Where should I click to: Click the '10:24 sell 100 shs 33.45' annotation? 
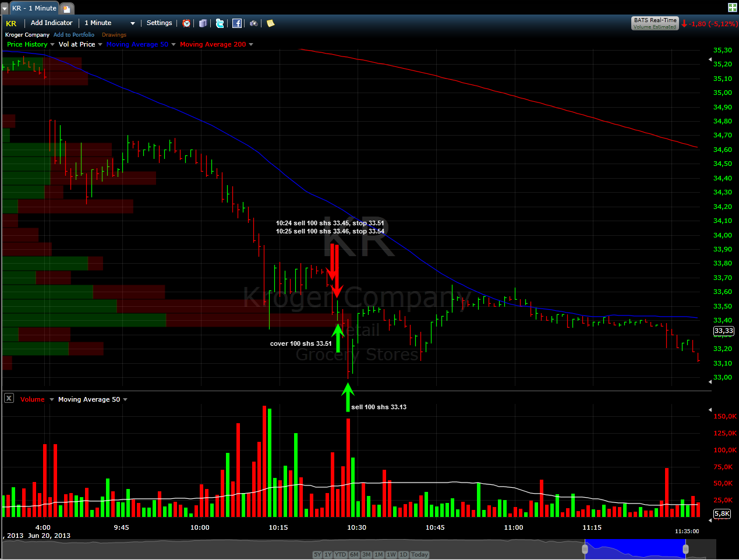(330, 223)
